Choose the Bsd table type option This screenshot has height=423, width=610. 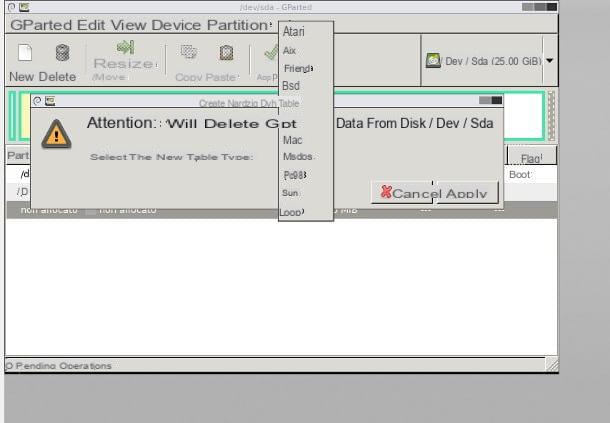(306, 86)
